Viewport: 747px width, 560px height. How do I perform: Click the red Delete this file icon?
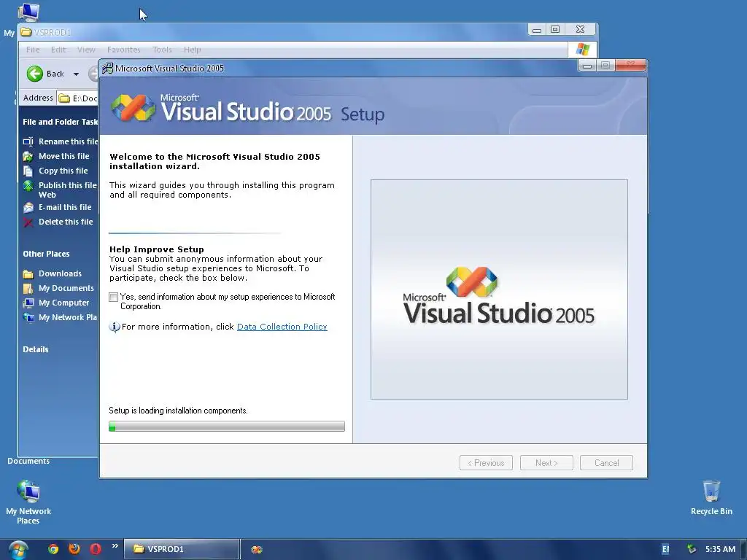point(28,222)
